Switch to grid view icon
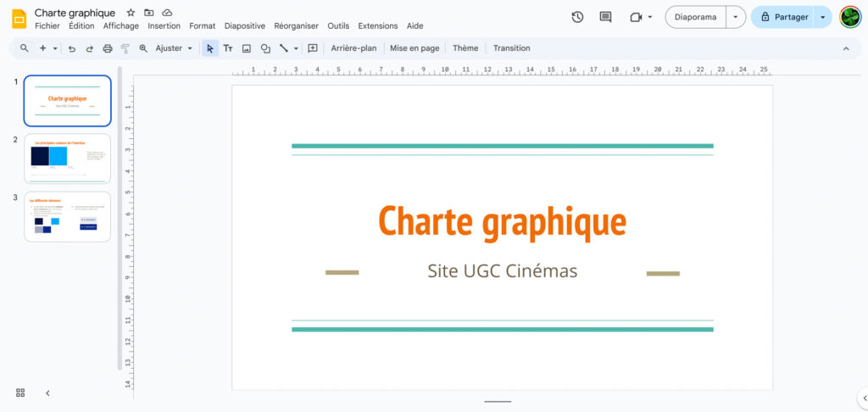This screenshot has height=412, width=868. pos(20,393)
